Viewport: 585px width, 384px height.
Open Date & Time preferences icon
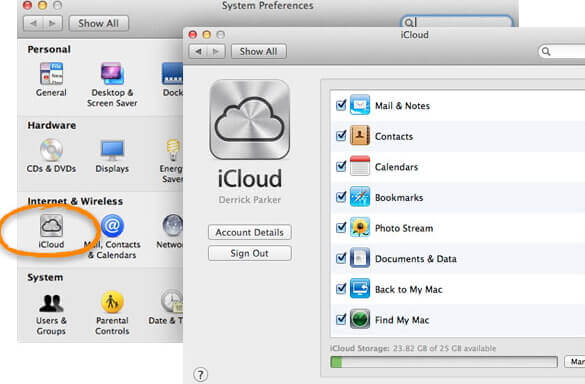coord(172,301)
